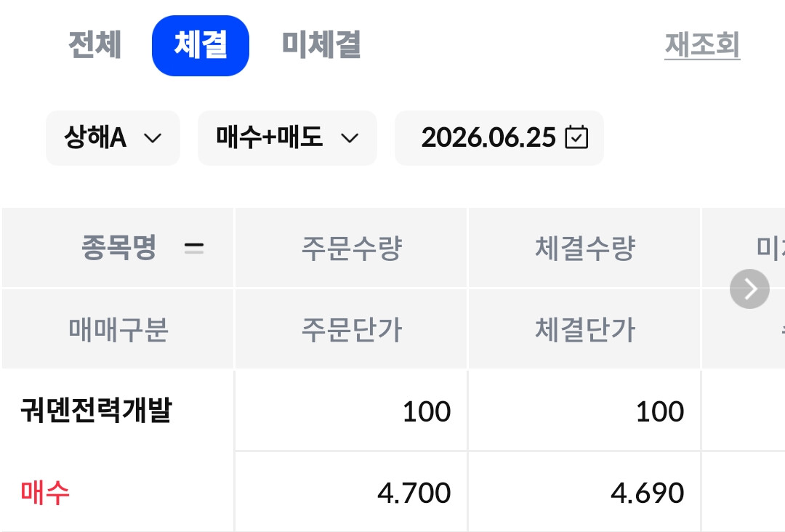
Task: Toggle the 종목명 sort indicator icon
Action: point(194,248)
